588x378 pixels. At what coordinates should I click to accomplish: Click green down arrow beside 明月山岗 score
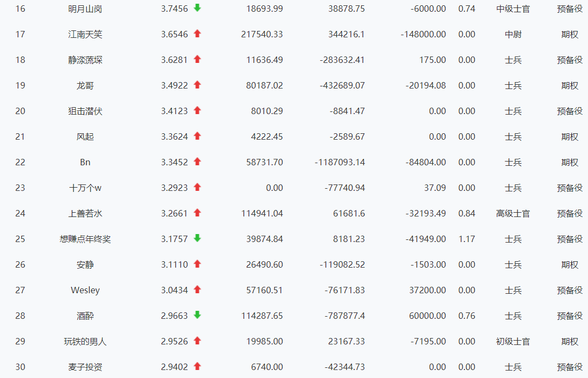[x=197, y=7]
